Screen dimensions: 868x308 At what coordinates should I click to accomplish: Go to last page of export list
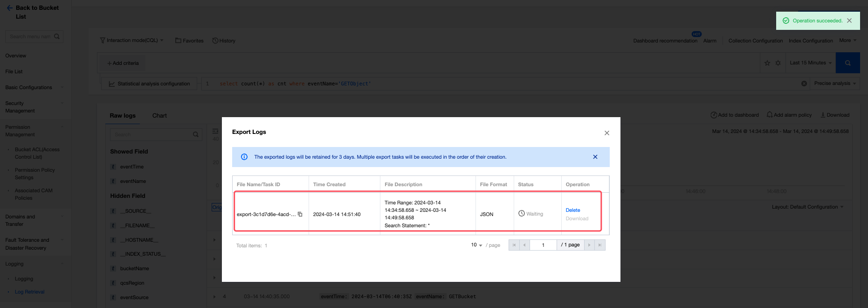[600, 245]
